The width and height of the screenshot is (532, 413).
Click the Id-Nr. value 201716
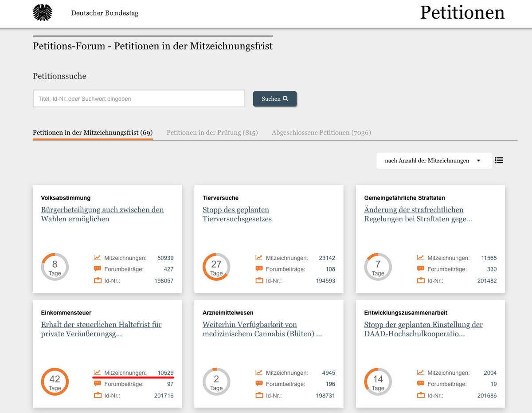coord(164,396)
